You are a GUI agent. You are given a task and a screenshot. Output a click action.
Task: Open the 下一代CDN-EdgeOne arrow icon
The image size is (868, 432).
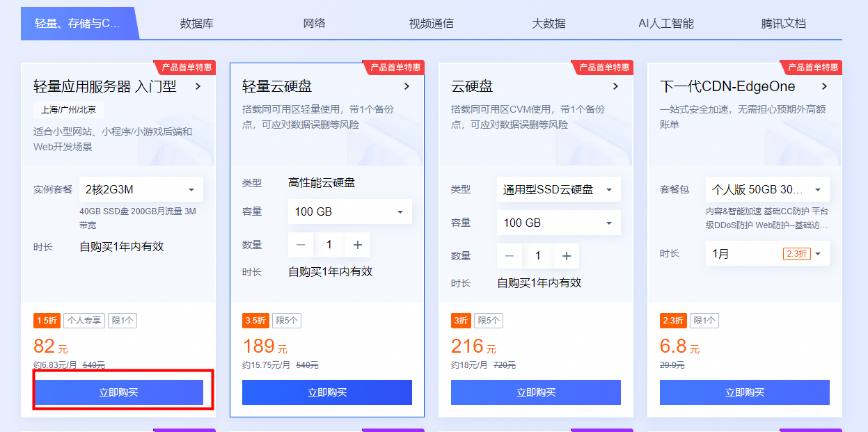(824, 86)
